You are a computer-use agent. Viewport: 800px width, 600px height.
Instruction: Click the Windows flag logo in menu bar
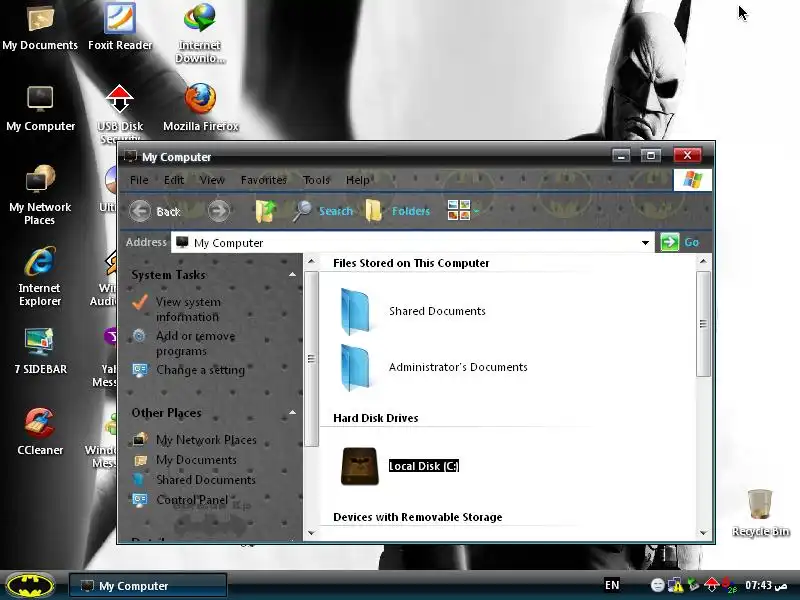(692, 180)
